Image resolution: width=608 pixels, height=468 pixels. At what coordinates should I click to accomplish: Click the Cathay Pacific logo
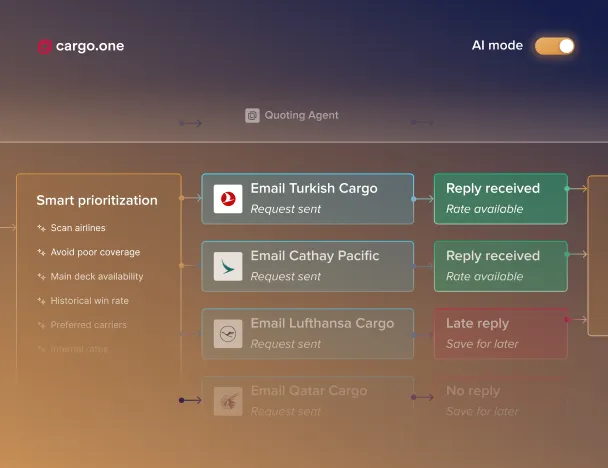point(228,266)
